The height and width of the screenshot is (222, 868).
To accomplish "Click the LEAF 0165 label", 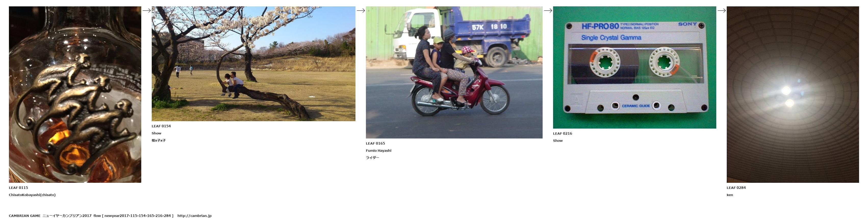I will coord(375,143).
